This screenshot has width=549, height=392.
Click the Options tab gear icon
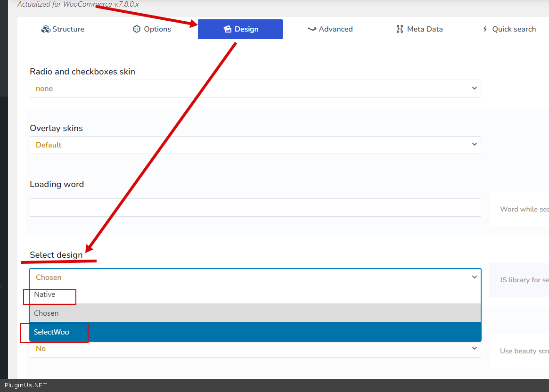[x=137, y=29]
